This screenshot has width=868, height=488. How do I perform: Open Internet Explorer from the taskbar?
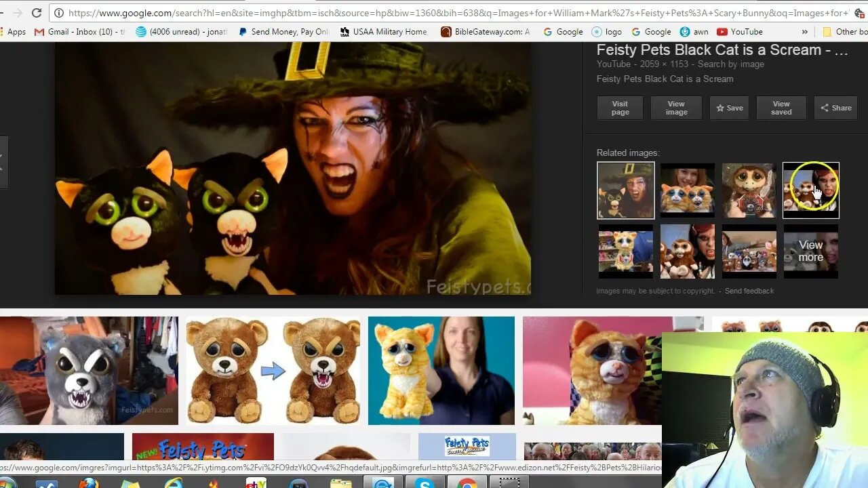coord(174,483)
